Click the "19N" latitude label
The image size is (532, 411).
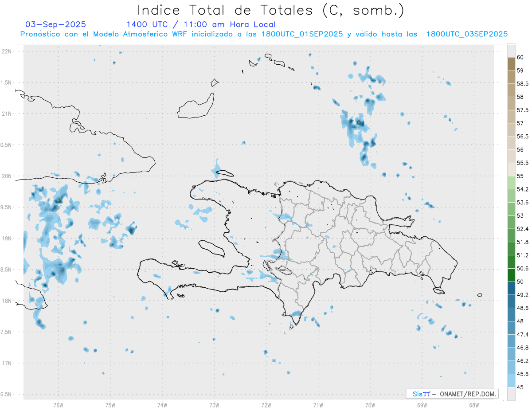pyautogui.click(x=7, y=239)
